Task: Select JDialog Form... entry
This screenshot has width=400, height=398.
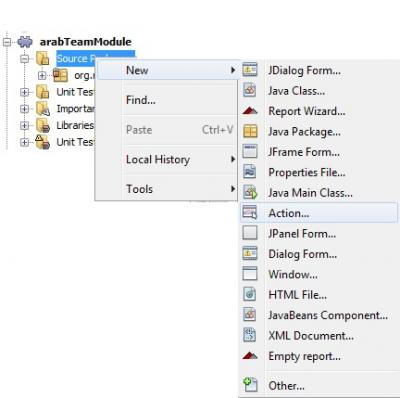Action: [x=319, y=70]
